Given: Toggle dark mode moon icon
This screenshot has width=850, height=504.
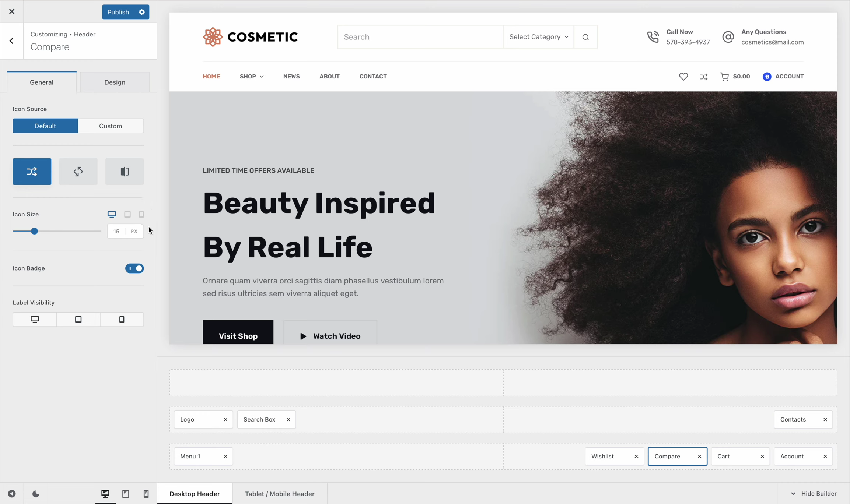Looking at the screenshot, I should click(36, 494).
